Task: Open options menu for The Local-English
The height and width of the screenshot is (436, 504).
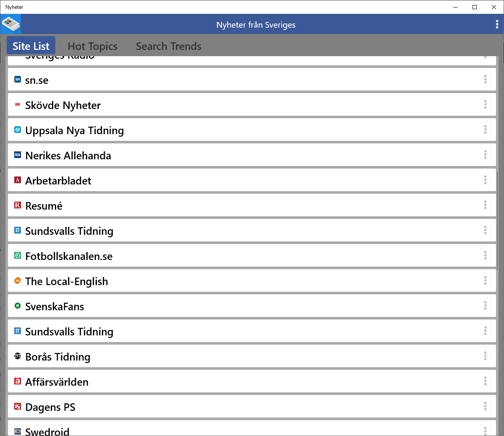Action: tap(485, 280)
